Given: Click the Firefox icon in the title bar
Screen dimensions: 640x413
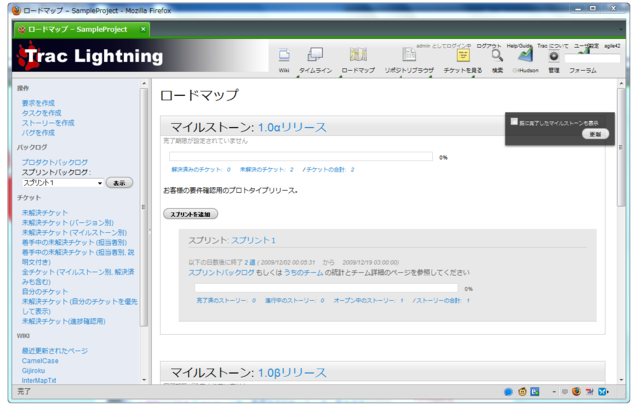Looking at the screenshot, I should (x=16, y=10).
